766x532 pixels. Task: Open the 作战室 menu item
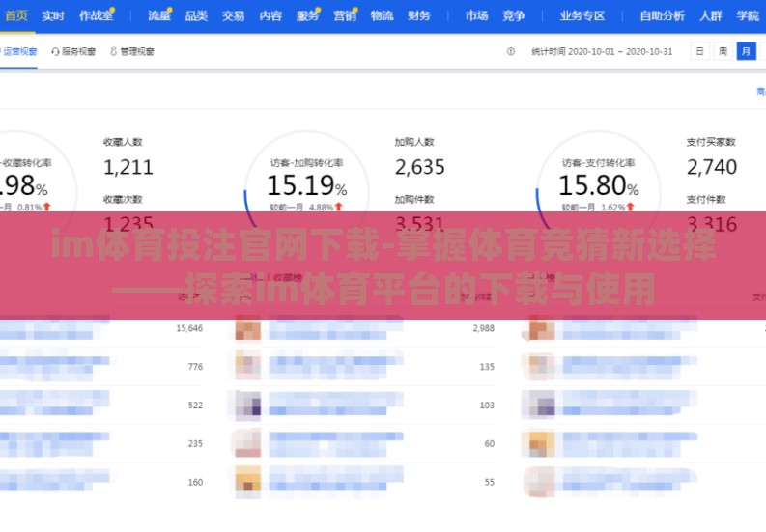(x=96, y=15)
